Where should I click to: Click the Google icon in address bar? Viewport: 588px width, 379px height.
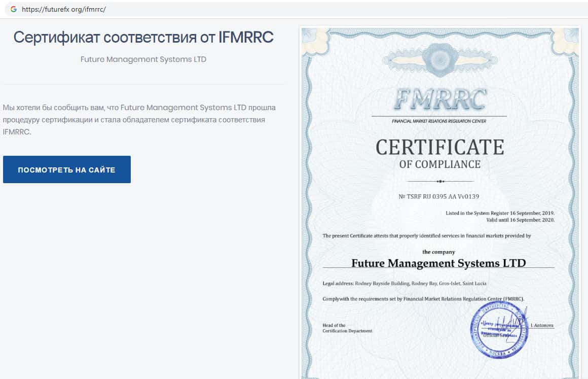click(14, 9)
